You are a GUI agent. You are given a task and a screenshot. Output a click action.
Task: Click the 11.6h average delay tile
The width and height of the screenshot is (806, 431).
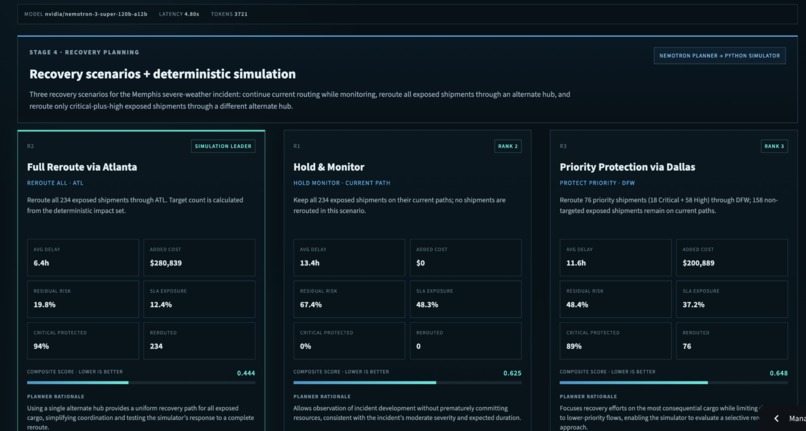615,257
